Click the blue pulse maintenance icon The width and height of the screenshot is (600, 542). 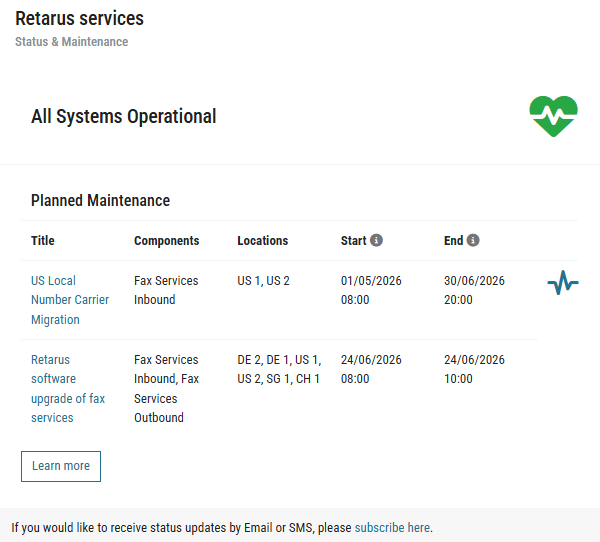(563, 282)
